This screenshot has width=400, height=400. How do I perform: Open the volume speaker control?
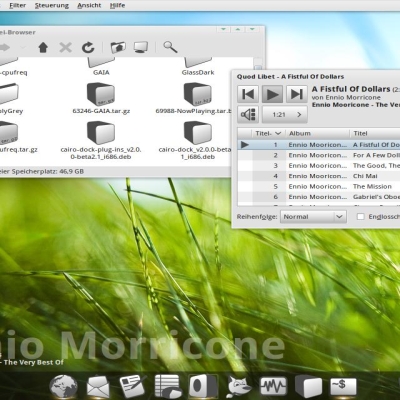click(248, 115)
